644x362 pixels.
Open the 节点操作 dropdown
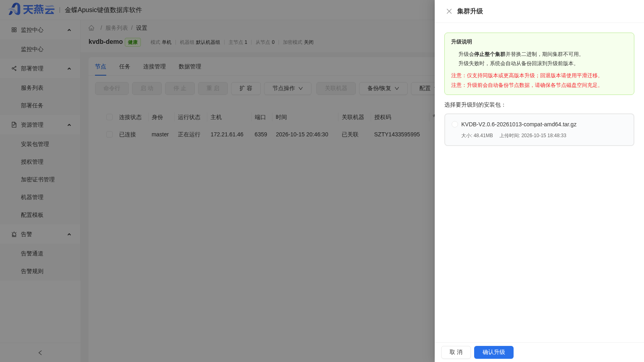288,88
